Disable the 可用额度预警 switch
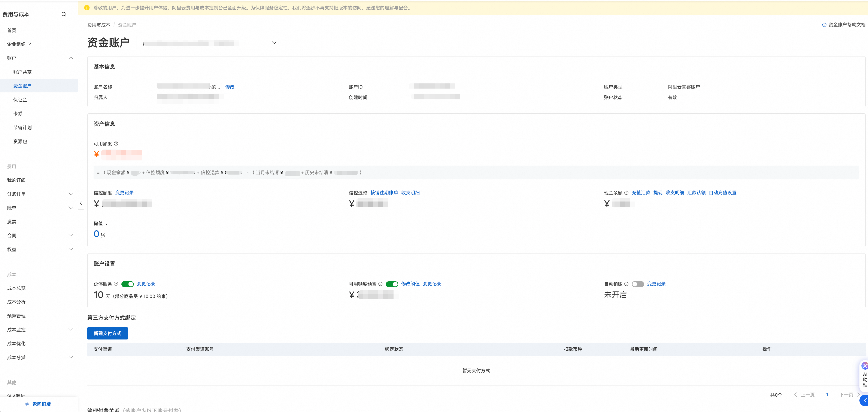The image size is (868, 412). point(392,284)
